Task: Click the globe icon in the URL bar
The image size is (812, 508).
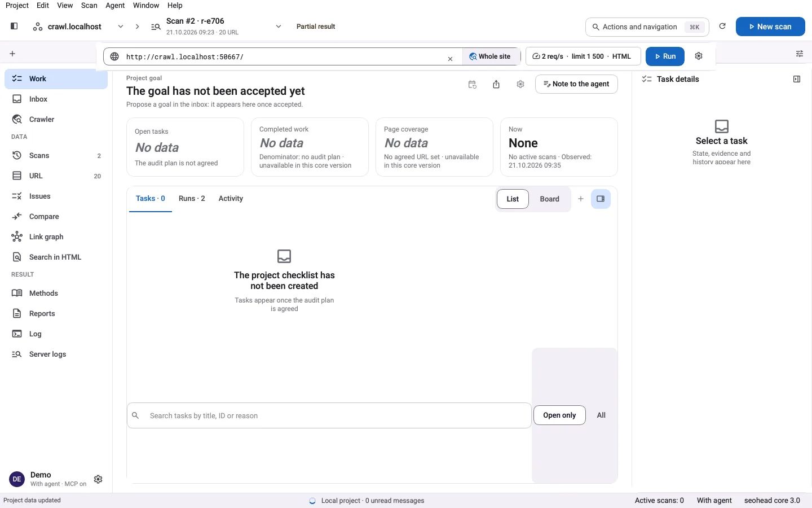Action: pos(114,56)
